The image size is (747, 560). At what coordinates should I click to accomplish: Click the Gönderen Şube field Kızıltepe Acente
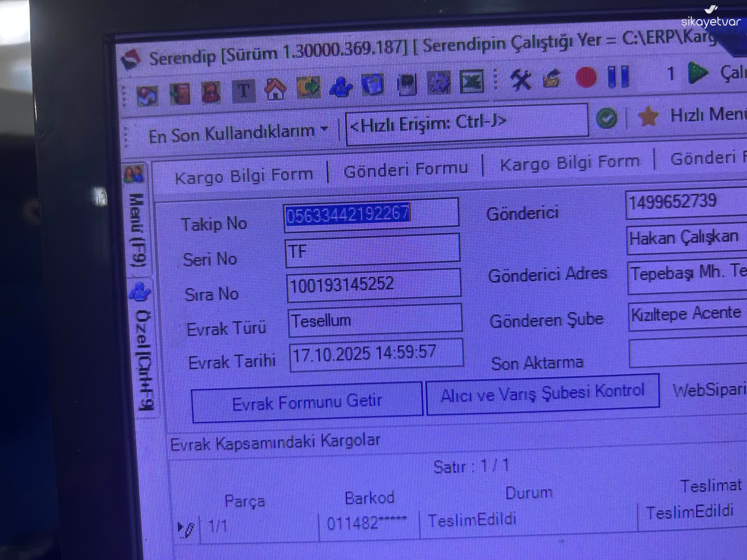(688, 316)
